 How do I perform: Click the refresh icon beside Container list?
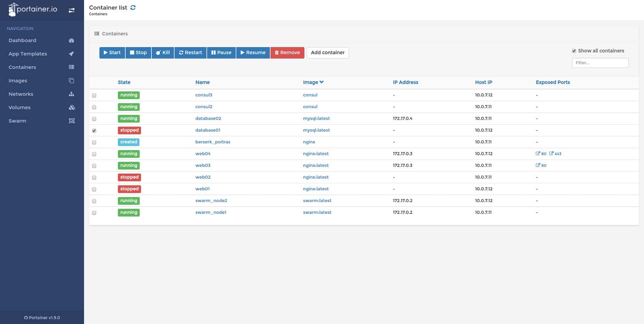[133, 7]
